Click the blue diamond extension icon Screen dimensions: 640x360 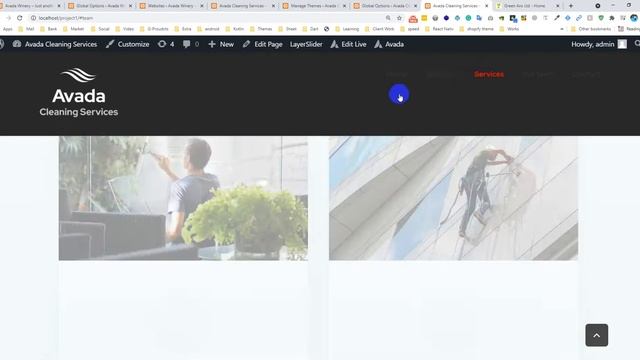click(568, 18)
